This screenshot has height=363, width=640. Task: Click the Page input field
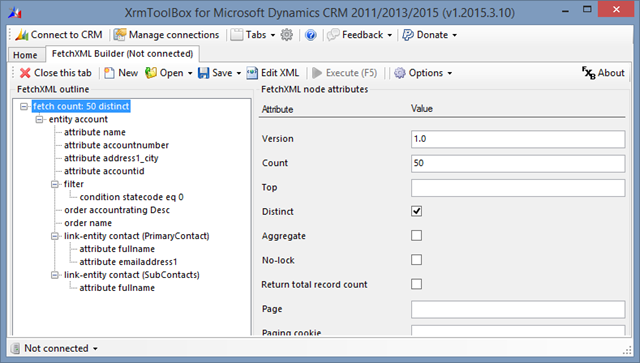(518, 309)
